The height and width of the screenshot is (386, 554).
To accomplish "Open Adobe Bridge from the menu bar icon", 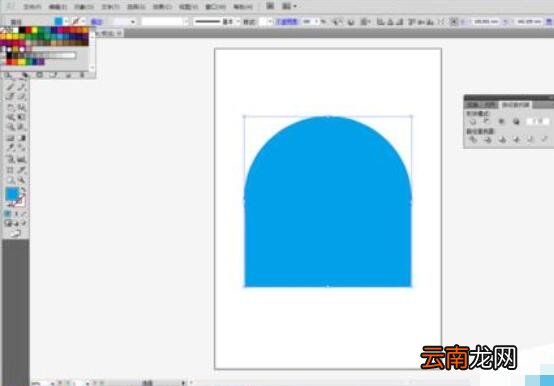I will pyautogui.click(x=270, y=6).
